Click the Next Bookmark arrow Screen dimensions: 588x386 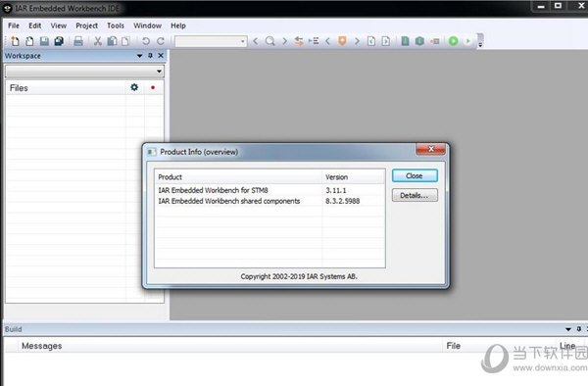coord(357,41)
